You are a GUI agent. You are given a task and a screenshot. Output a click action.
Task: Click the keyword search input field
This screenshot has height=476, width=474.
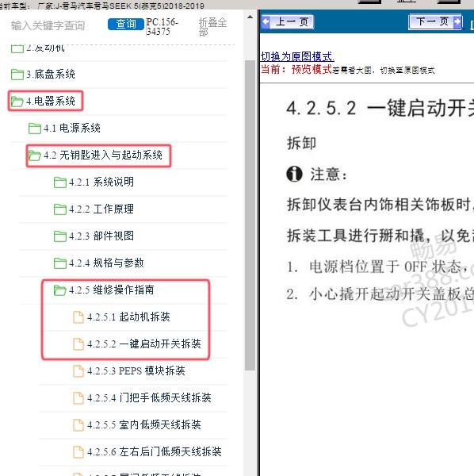(x=48, y=25)
